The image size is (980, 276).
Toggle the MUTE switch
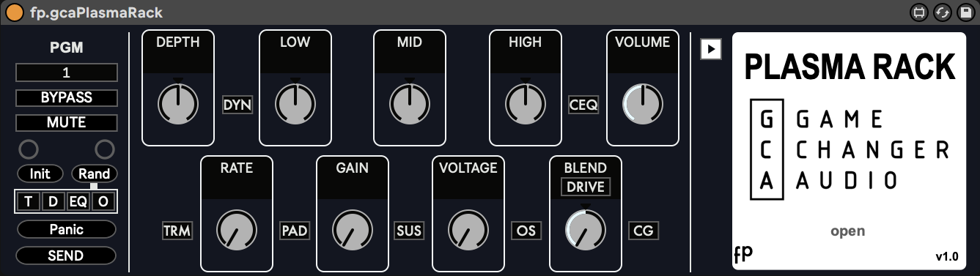tap(67, 123)
